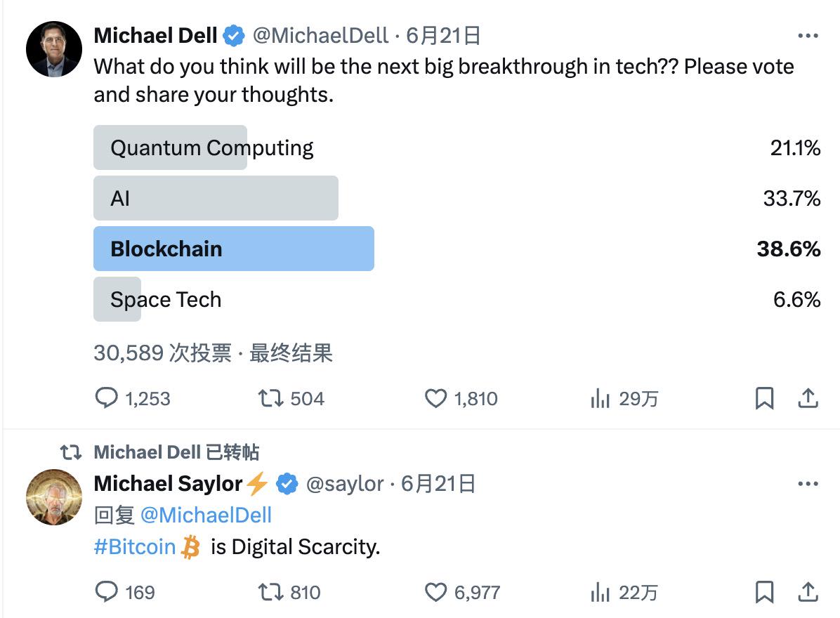Select the Blockchain poll result bar
Image resolution: width=840 pixels, height=618 pixels.
234,249
